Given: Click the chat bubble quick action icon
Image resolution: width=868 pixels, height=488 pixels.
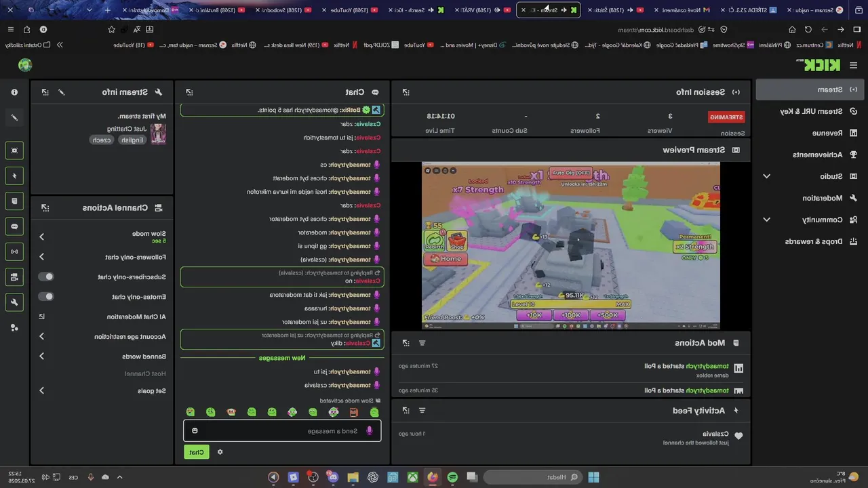Looking at the screenshot, I should 14,226.
